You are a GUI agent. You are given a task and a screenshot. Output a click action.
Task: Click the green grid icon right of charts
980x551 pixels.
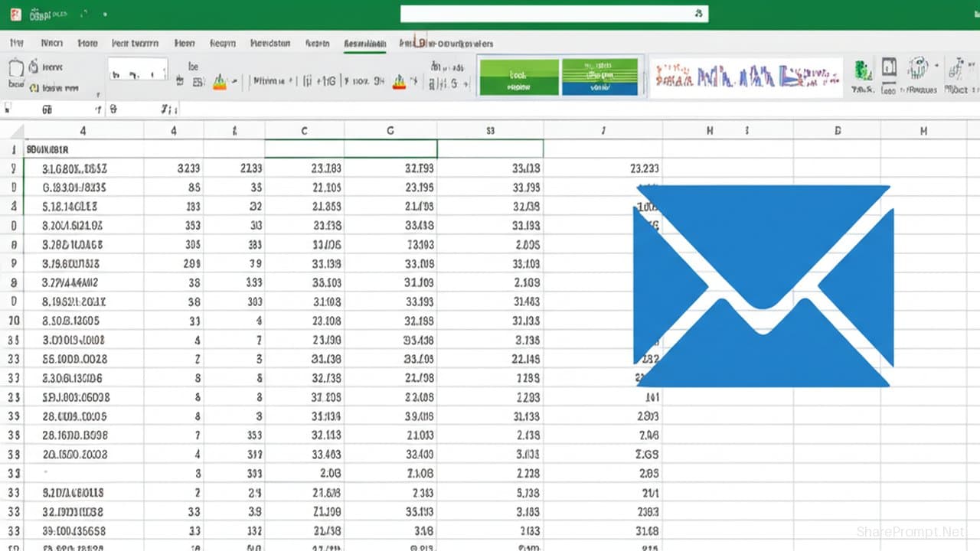pos(864,71)
